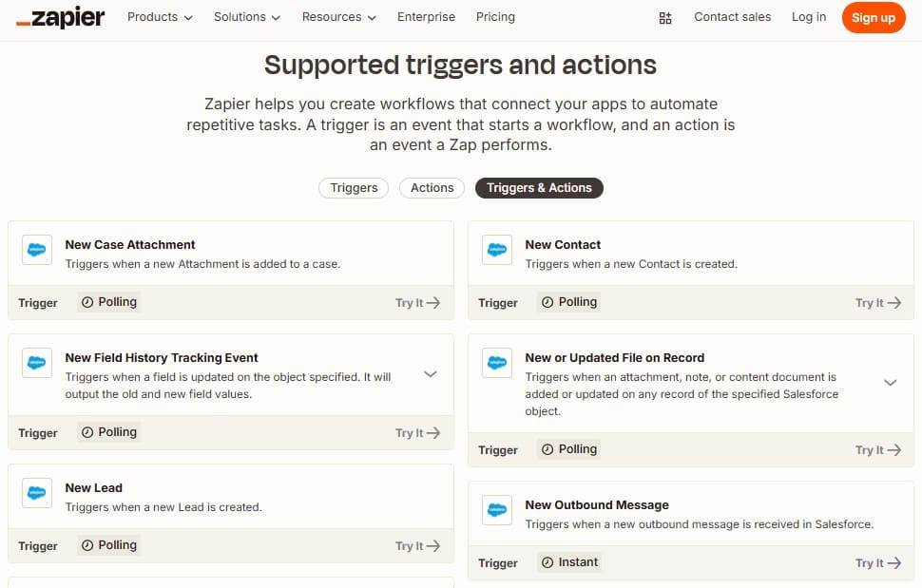Click Instant clock icon on New Outbound Message

coord(550,562)
